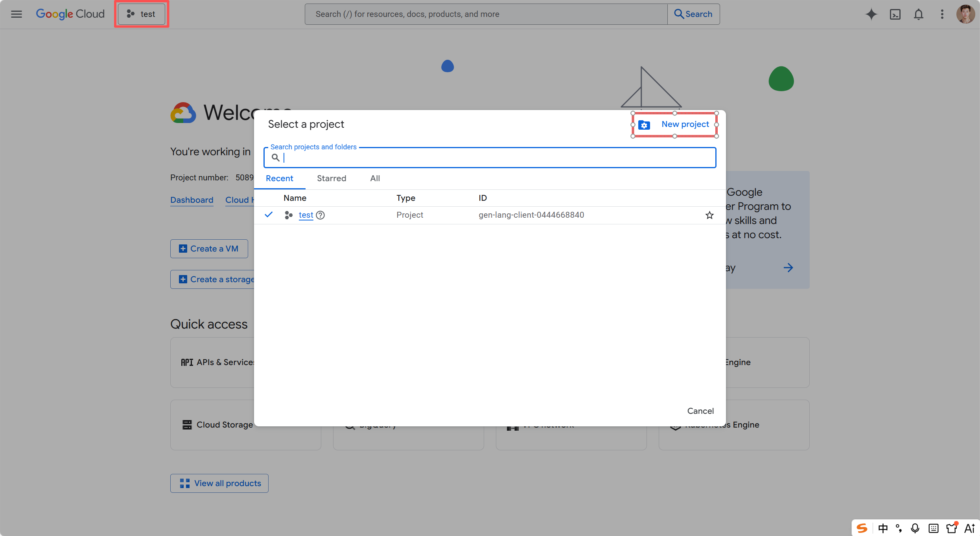Open the notifications bell
The width and height of the screenshot is (980, 536).
(919, 14)
